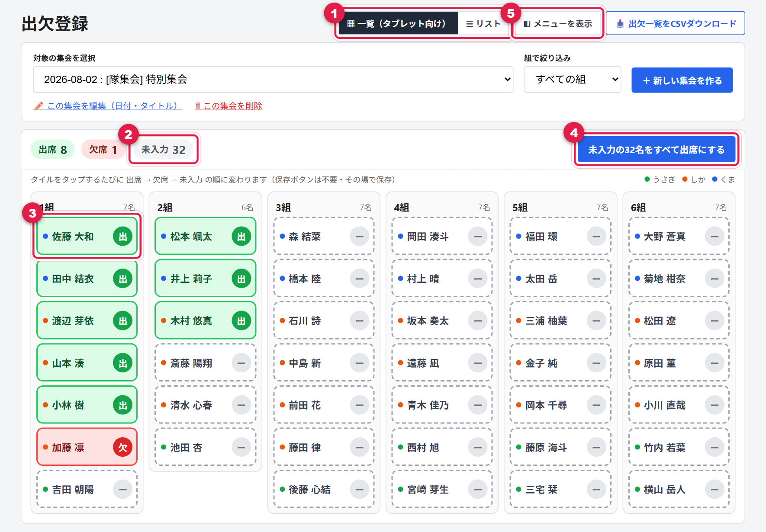The image size is (766, 532).
Task: Click the 出 status icon for 小林 樹
Action: coord(123,405)
